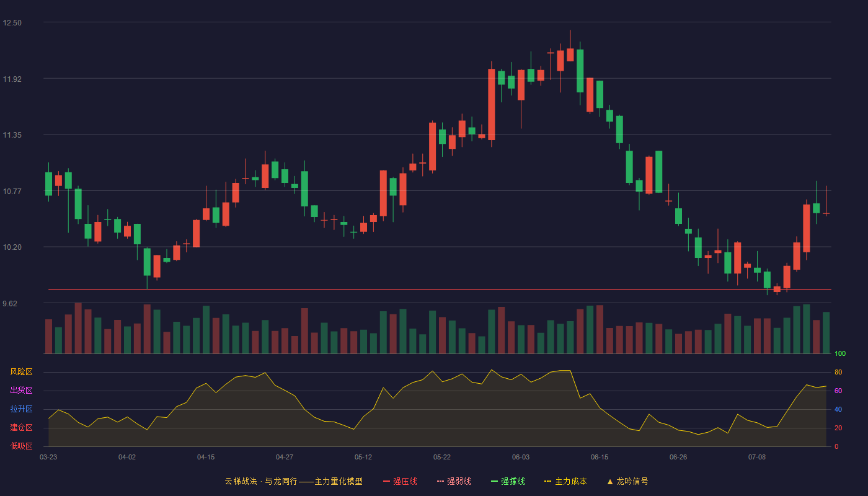Click the 9.62 price axis label
Screen dimensions: 868x496
coord(10,304)
